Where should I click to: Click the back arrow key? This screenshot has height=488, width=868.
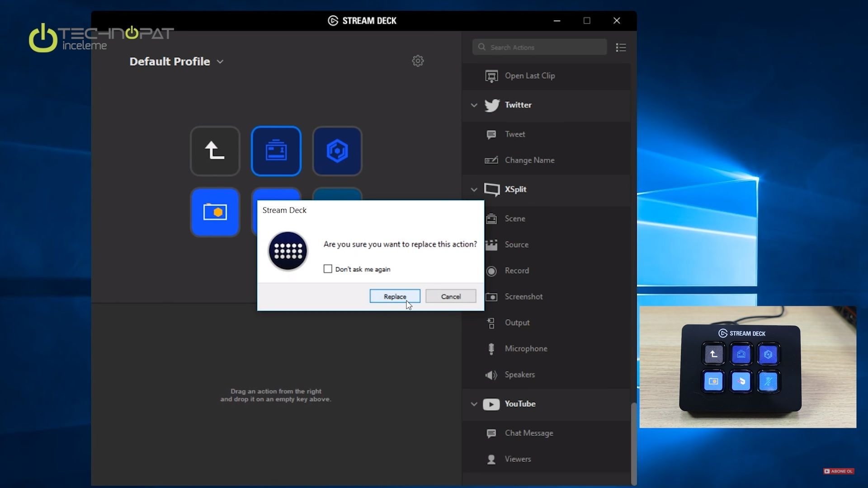(215, 151)
